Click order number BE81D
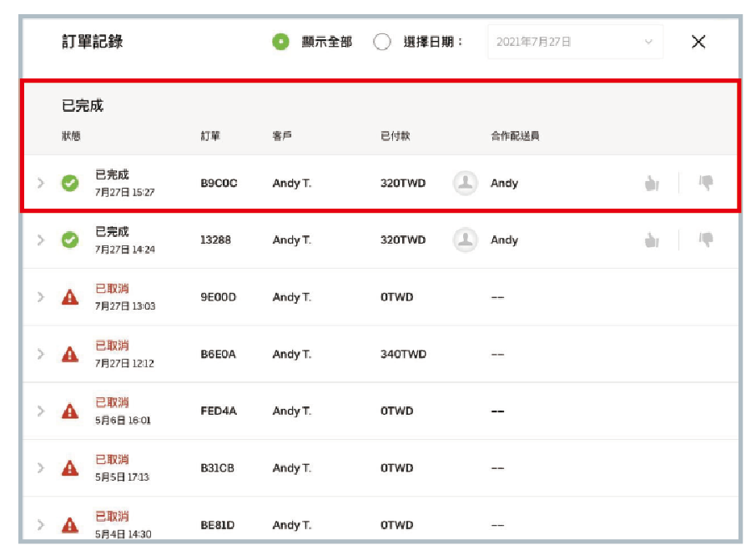The image size is (756, 555). click(218, 525)
